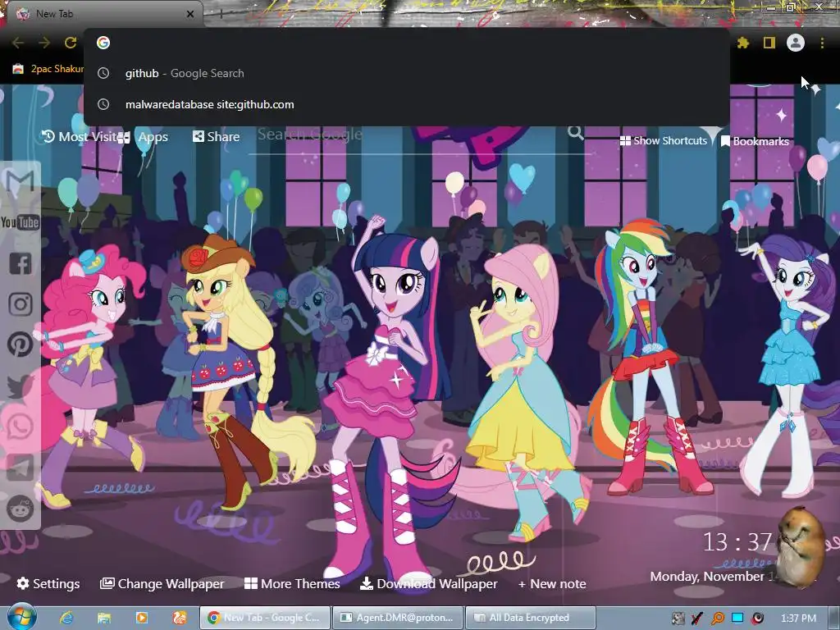The image size is (840, 630).
Task: Open Instagram from the left sidebar
Action: point(21,304)
